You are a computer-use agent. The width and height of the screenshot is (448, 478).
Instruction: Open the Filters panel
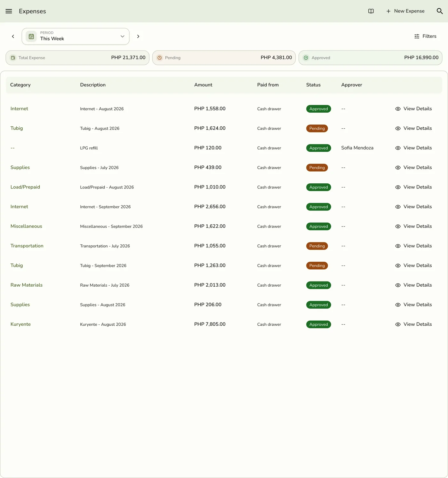(x=425, y=36)
